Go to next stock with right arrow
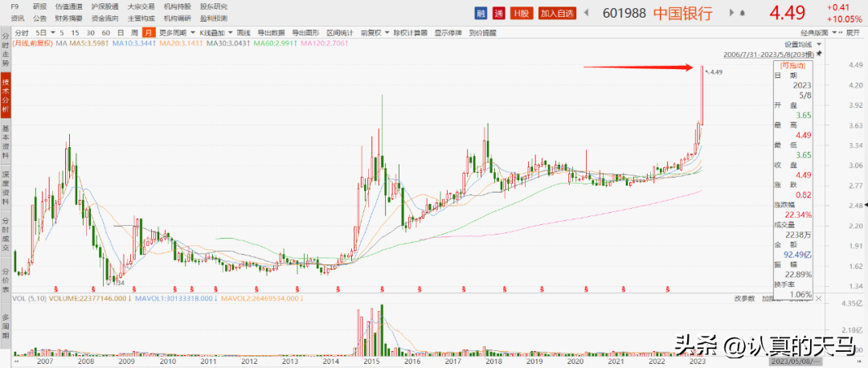The width and height of the screenshot is (868, 368). click(x=732, y=13)
